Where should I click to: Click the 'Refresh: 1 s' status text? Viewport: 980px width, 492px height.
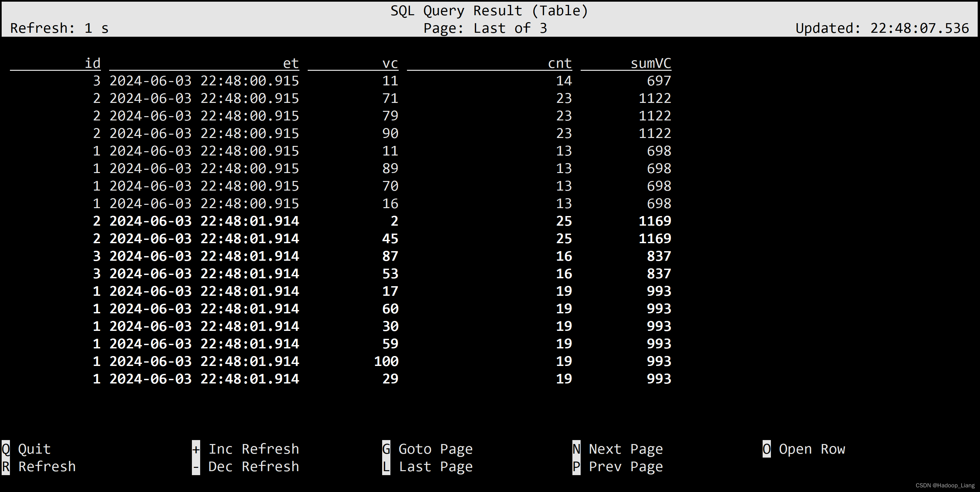click(x=59, y=28)
